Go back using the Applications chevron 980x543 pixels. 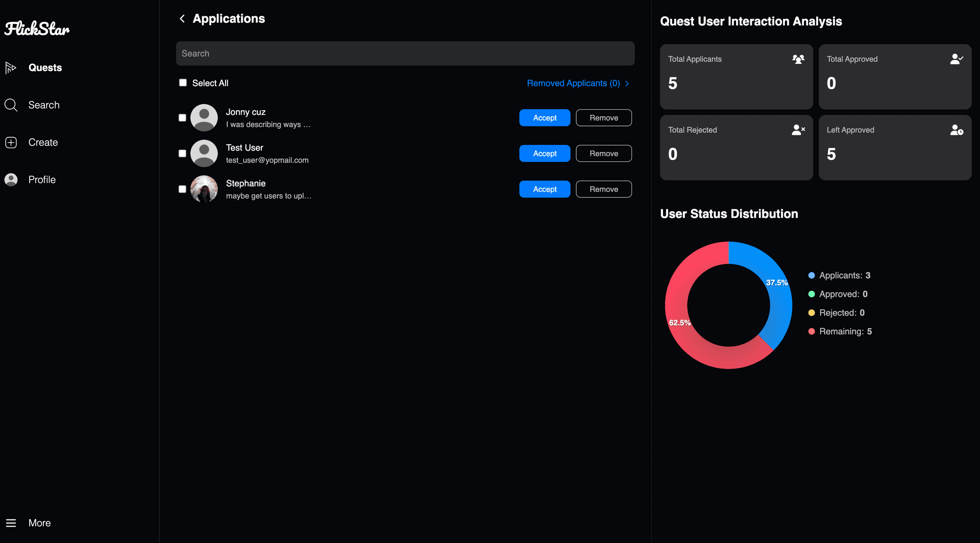point(182,19)
